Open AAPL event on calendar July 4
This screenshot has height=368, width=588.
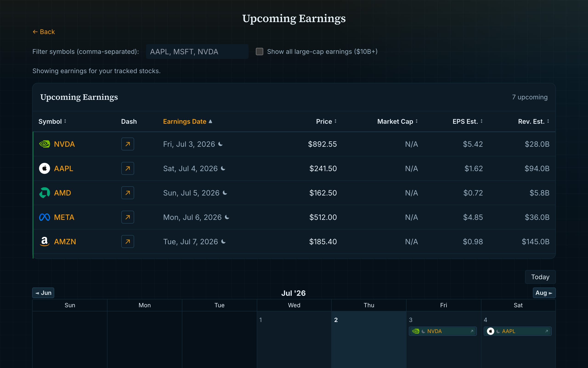517,331
